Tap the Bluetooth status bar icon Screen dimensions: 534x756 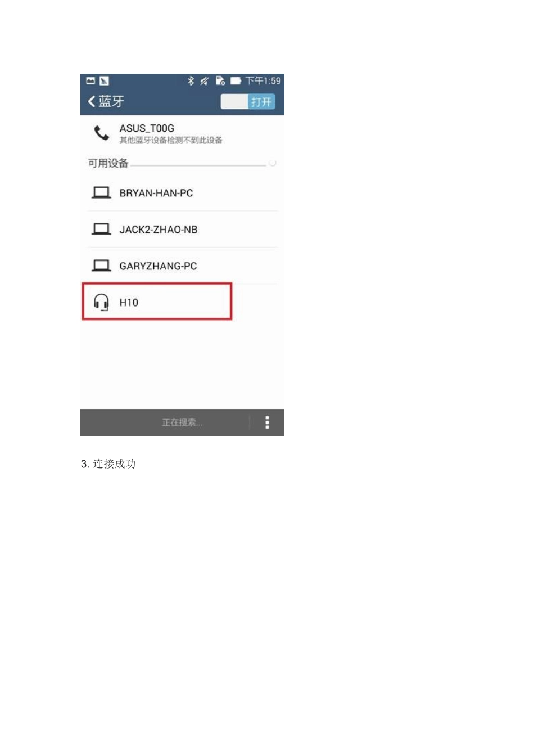pyautogui.click(x=191, y=81)
